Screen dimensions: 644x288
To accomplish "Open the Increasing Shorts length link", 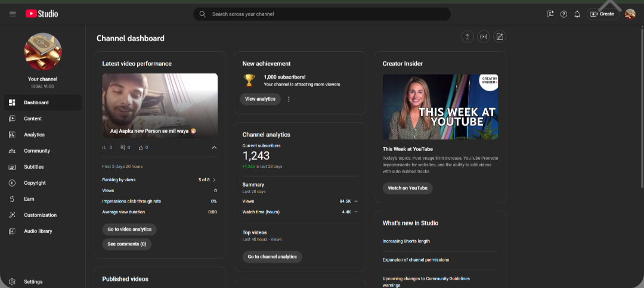I will click(406, 241).
